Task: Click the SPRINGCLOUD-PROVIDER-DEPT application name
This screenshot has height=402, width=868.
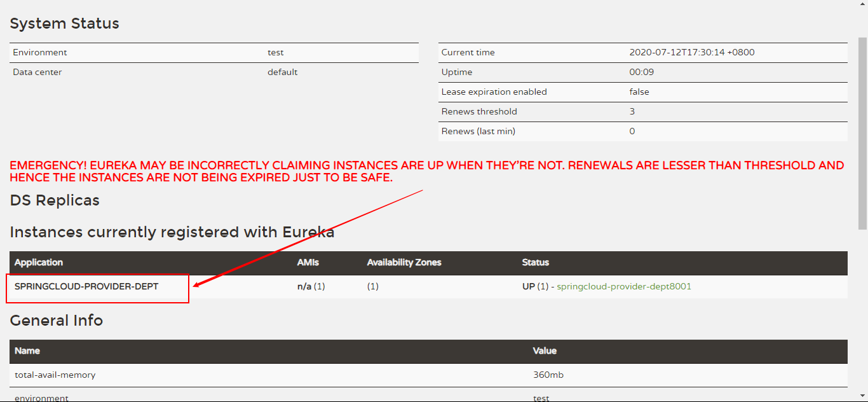Action: 86,286
